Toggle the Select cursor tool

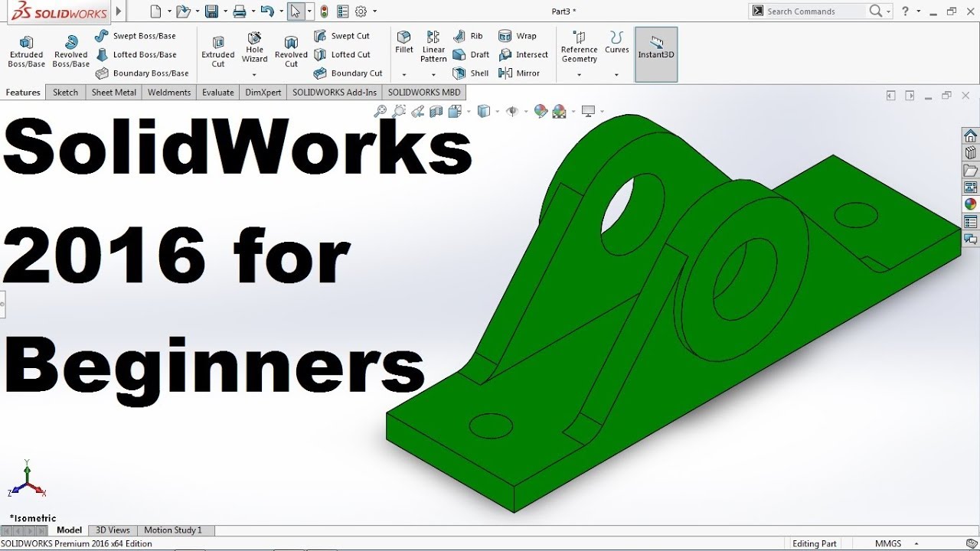[x=296, y=11]
